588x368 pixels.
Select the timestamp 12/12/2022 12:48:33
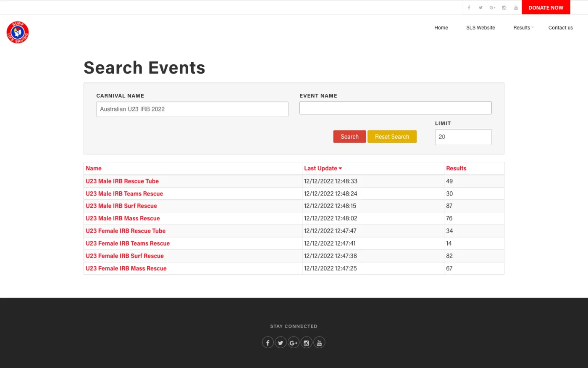[x=331, y=181]
